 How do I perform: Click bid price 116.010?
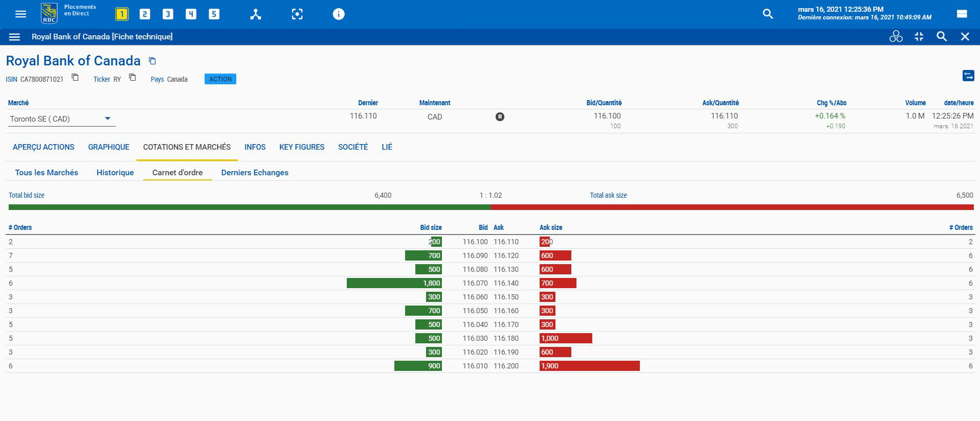(475, 366)
